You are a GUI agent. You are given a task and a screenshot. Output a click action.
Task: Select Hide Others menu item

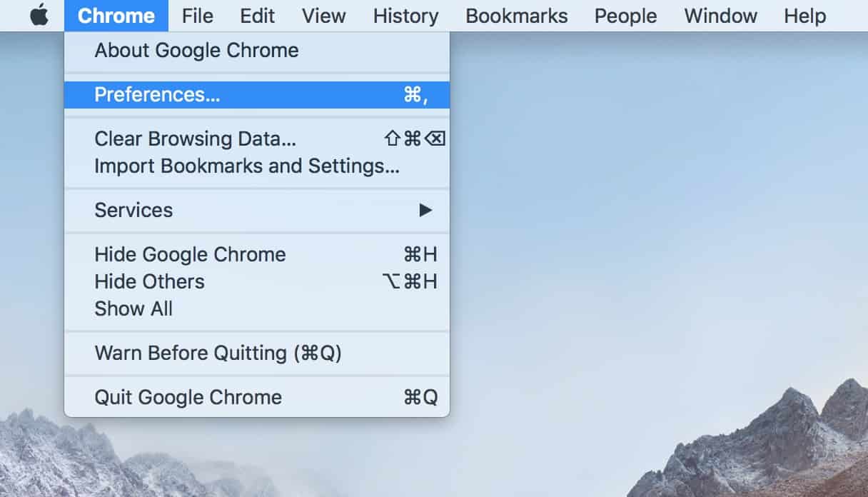(x=149, y=282)
